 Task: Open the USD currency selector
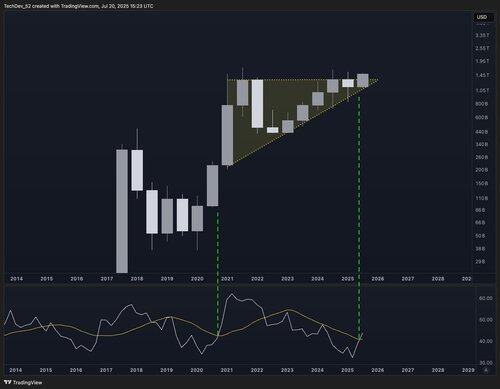482,17
